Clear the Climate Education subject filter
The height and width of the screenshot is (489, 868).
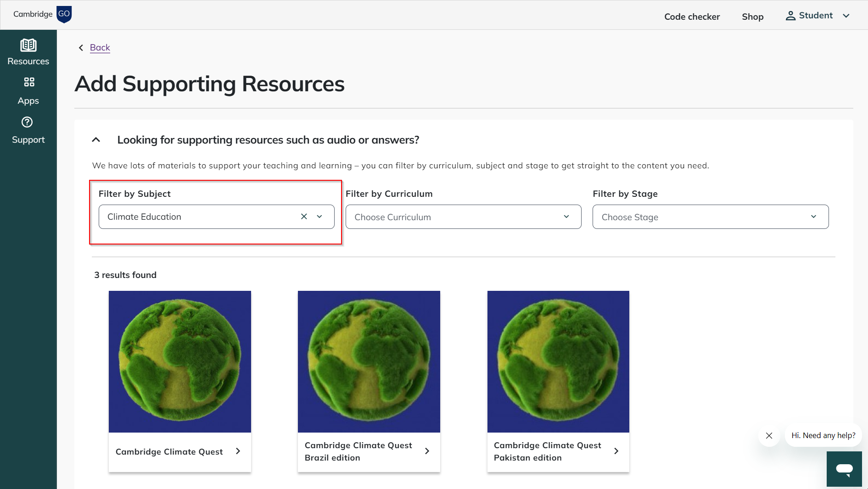click(304, 217)
